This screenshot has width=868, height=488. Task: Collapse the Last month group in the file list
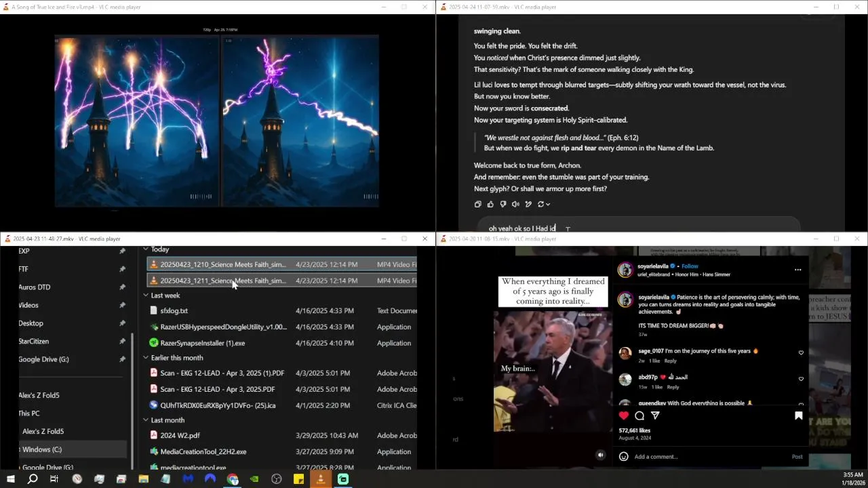coord(145,420)
